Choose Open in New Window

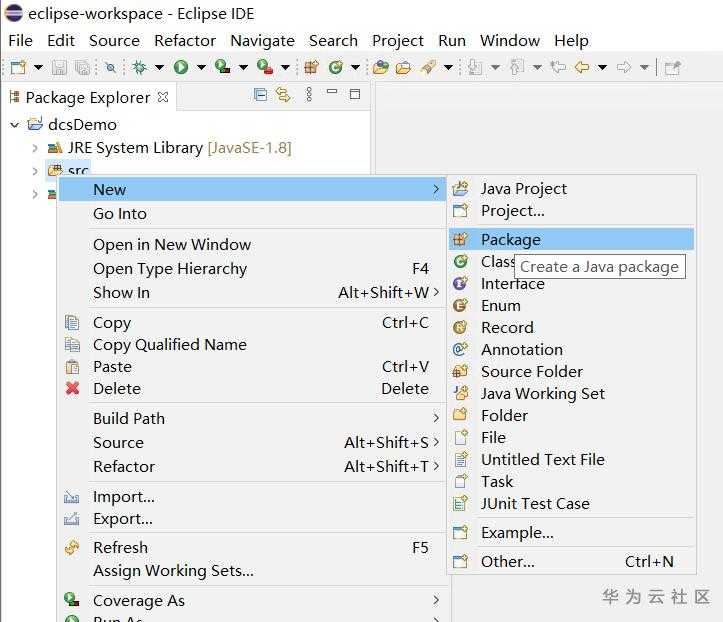[252, 244]
